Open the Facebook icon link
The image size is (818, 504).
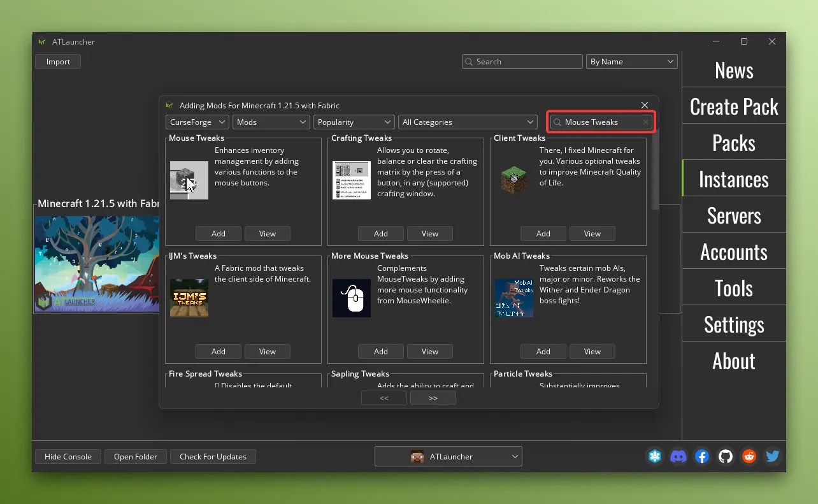click(702, 456)
